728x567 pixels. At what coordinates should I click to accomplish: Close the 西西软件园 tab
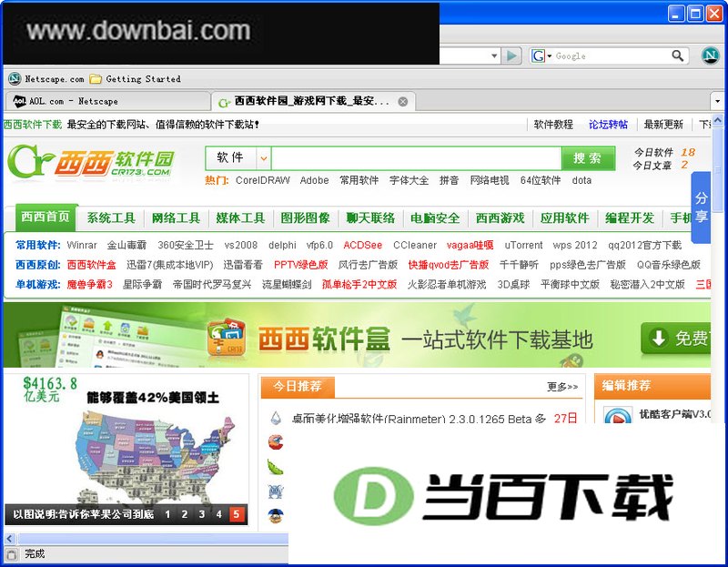coord(403,102)
